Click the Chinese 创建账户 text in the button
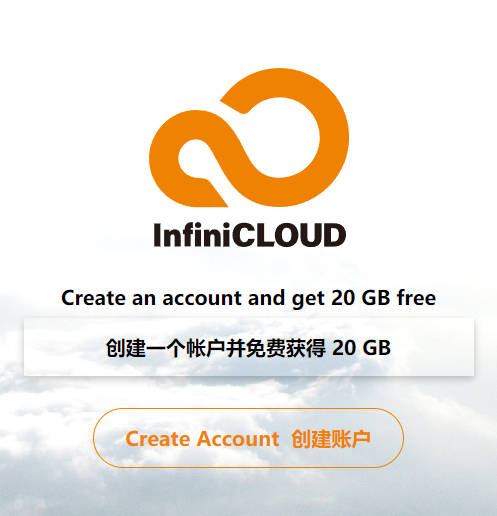Image resolution: width=497 pixels, height=516 pixels. click(x=331, y=439)
